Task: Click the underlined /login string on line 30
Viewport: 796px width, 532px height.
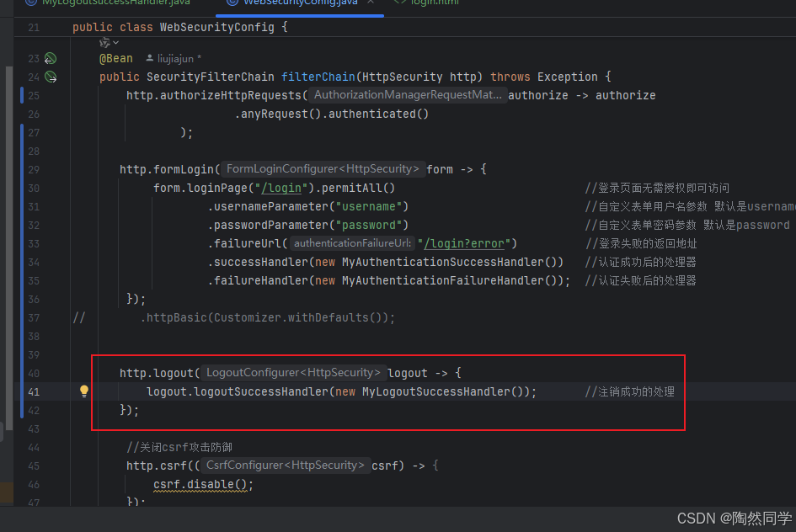Action: [282, 187]
